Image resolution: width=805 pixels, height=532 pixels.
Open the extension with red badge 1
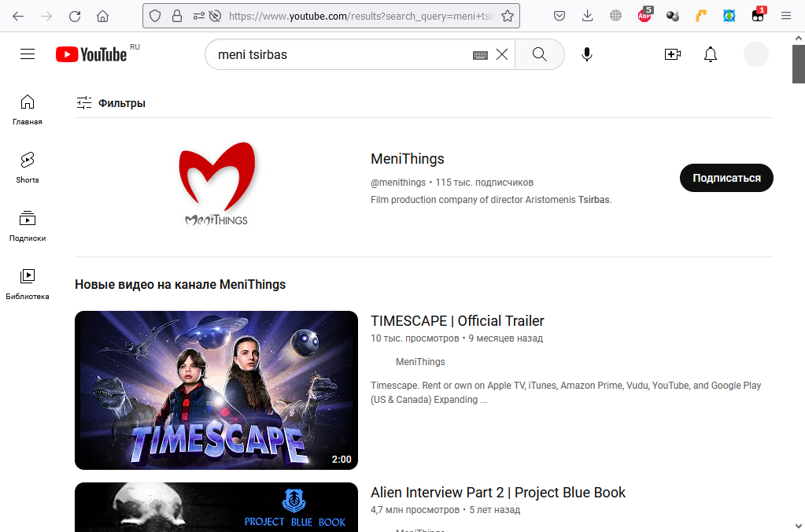pos(759,14)
